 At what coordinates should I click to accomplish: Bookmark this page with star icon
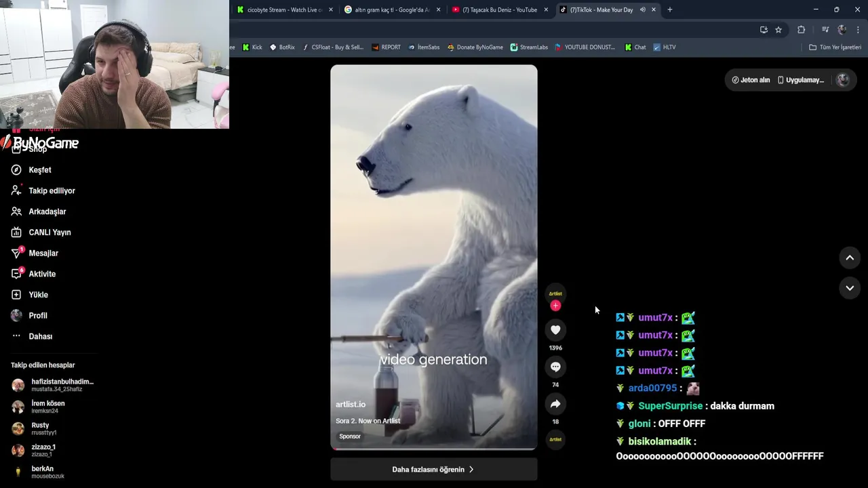(778, 30)
